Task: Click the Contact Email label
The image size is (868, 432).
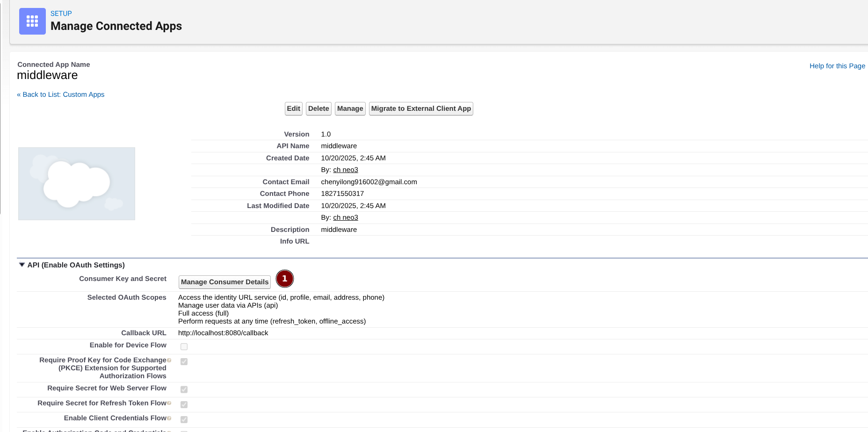Action: (x=286, y=182)
